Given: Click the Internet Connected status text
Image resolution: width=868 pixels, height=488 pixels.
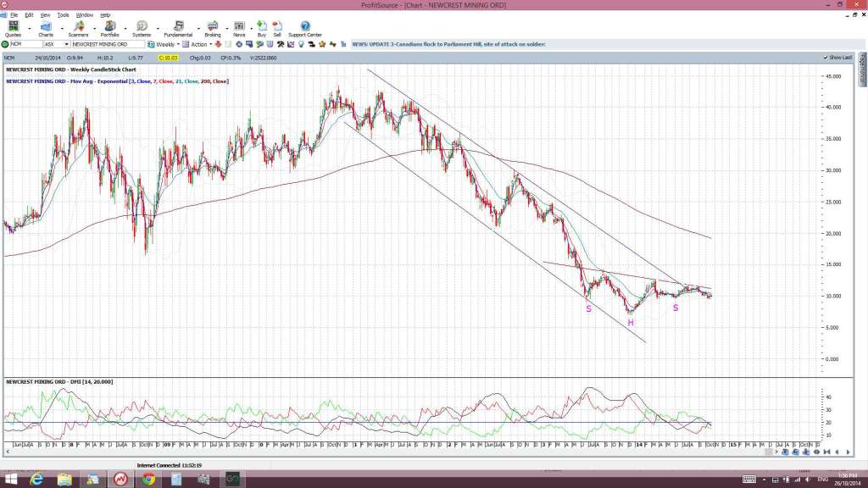Looking at the screenshot, I should coord(170,465).
